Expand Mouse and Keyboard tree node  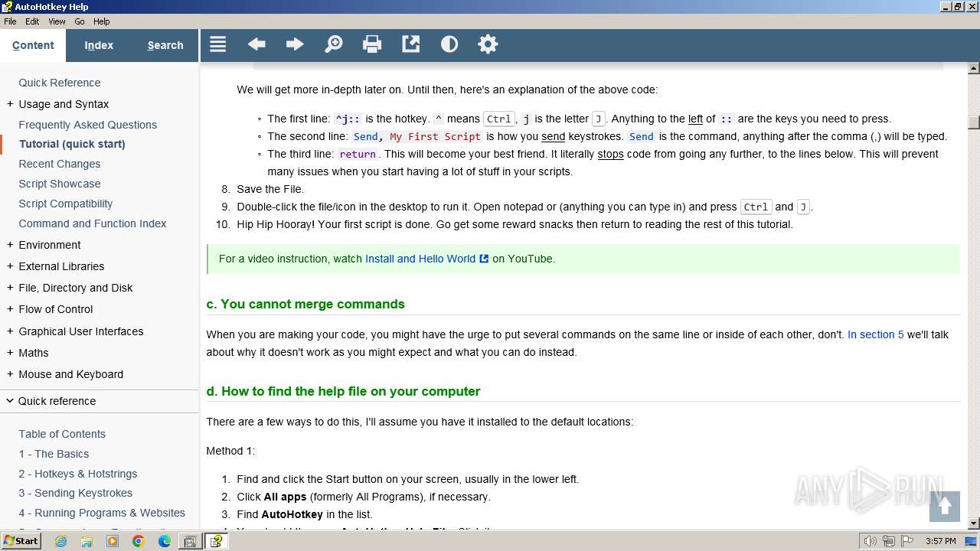point(10,374)
